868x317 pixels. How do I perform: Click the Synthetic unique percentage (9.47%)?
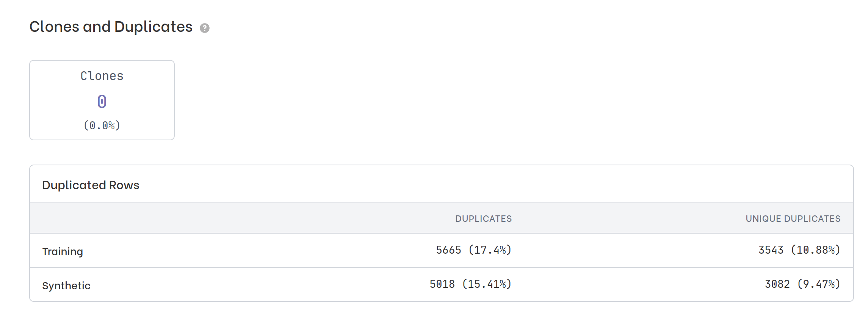(x=819, y=284)
